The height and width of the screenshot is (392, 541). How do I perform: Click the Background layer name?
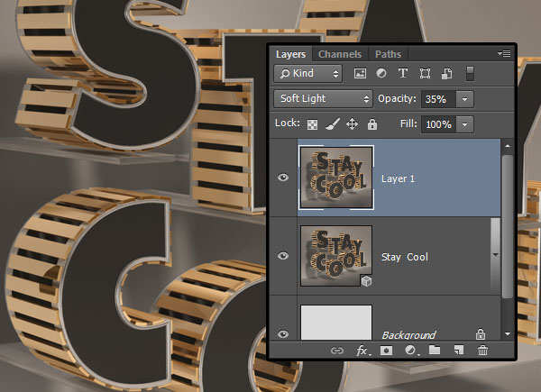pos(408,335)
